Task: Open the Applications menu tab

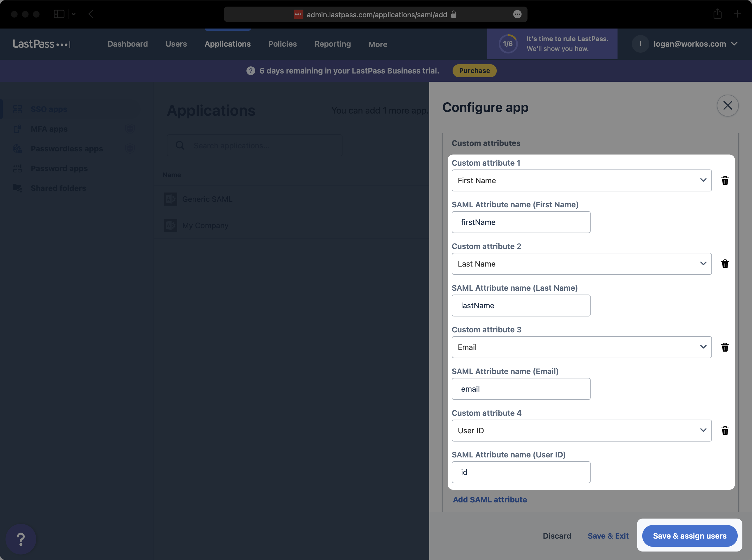Action: coord(228,44)
